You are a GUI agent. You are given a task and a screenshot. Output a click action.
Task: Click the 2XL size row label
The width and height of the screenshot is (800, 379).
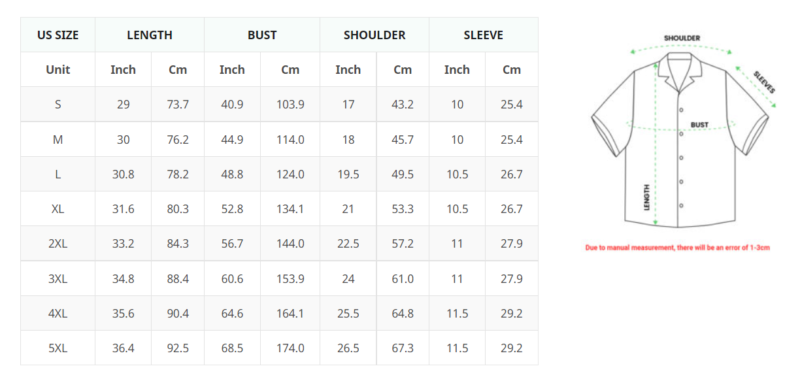(58, 244)
